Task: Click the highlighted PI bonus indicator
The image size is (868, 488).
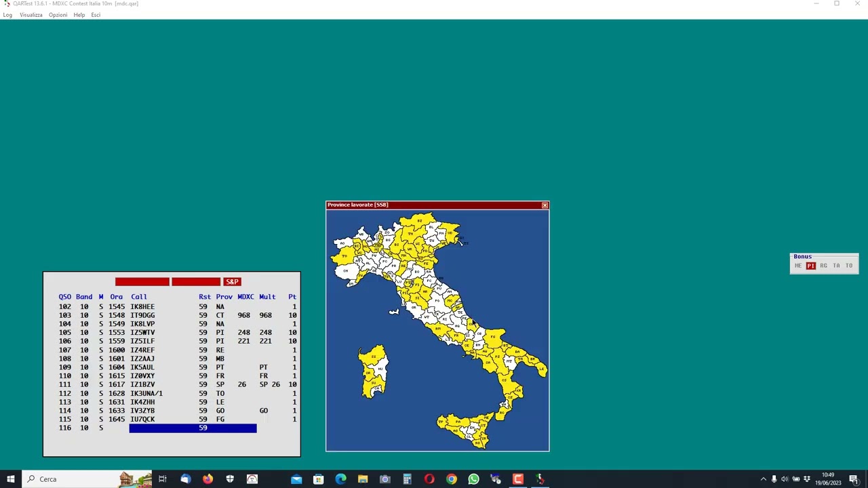Action: [x=810, y=266]
